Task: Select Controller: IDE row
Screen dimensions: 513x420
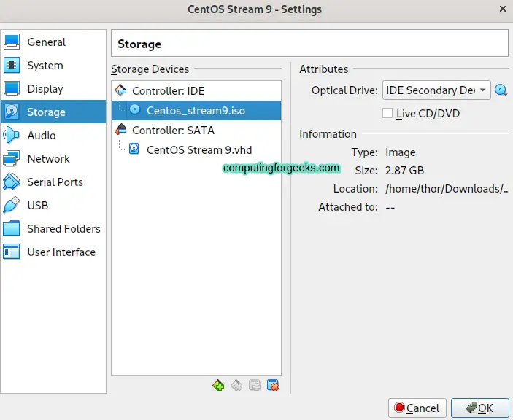Action: point(196,91)
